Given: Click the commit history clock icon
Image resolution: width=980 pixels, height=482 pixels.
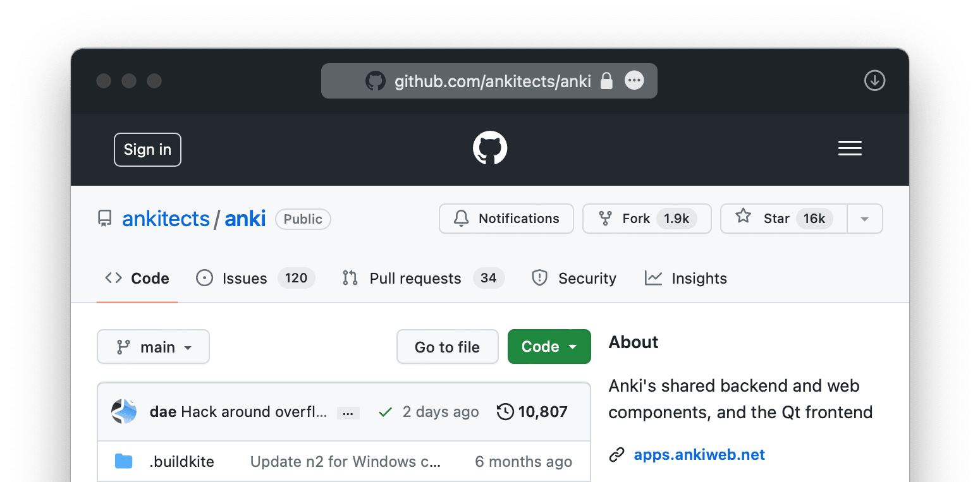Looking at the screenshot, I should tap(505, 412).
